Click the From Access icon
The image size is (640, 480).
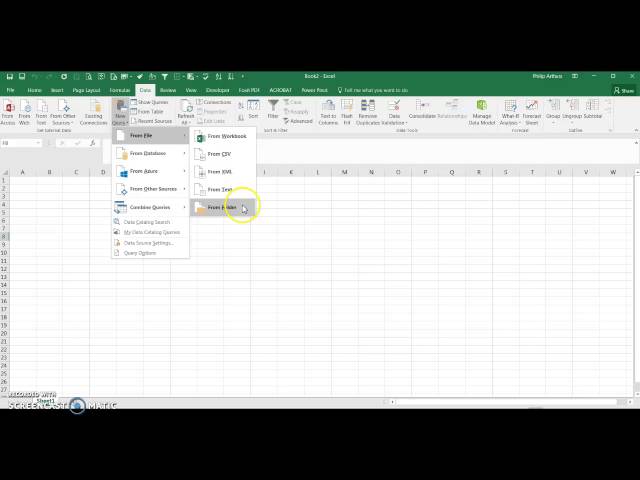click(8, 111)
